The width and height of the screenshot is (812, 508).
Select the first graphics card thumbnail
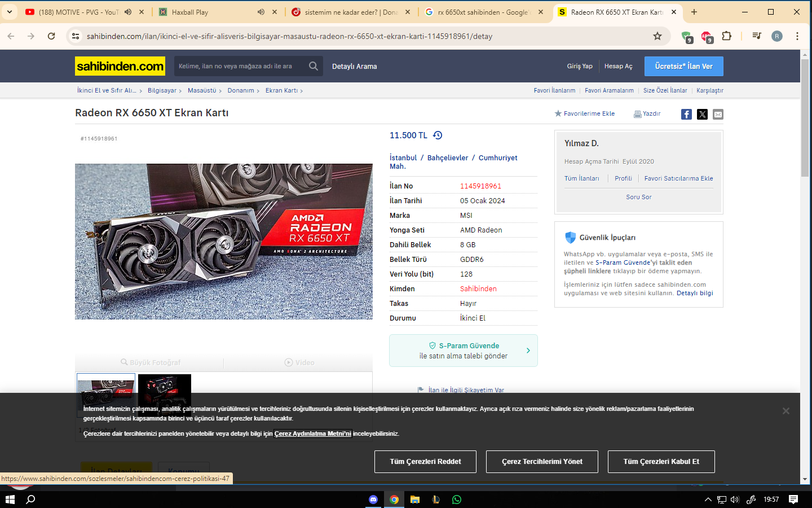coord(106,395)
